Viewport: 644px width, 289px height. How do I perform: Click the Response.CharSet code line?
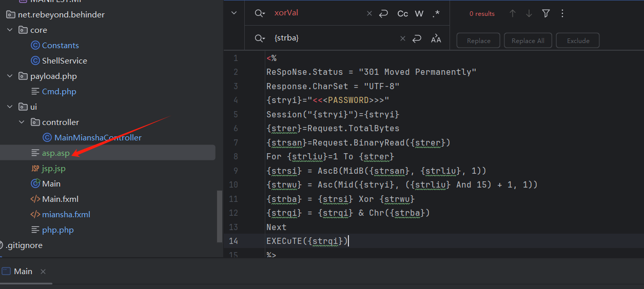pyautogui.click(x=333, y=86)
